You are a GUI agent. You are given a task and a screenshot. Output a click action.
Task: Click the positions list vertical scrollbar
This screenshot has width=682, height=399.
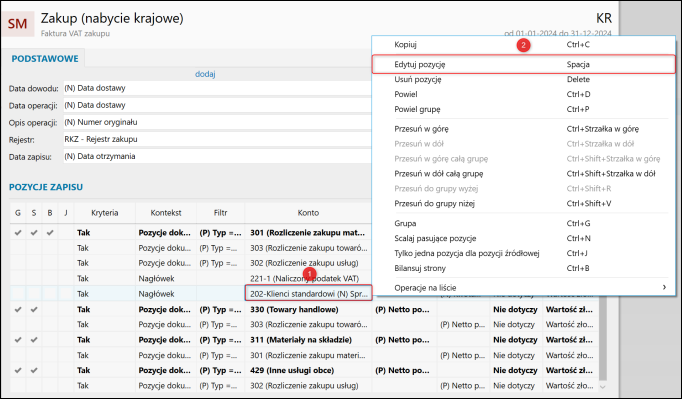(602, 339)
